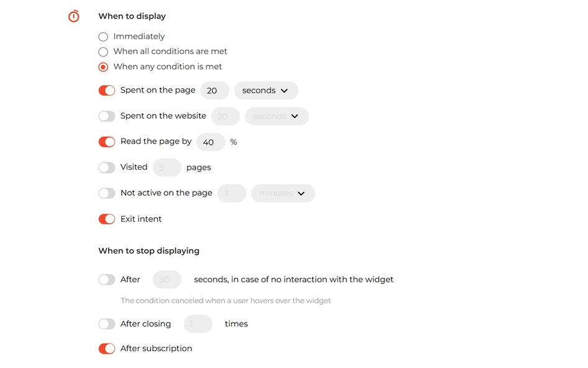This screenshot has width=588, height=368.
Task: Select When any condition is met
Action: click(x=103, y=67)
